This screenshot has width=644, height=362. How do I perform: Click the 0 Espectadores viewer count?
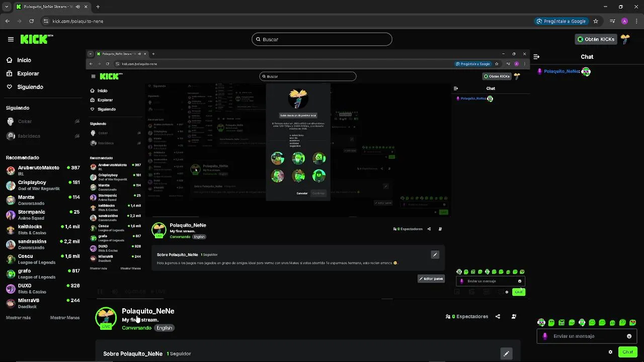(467, 317)
